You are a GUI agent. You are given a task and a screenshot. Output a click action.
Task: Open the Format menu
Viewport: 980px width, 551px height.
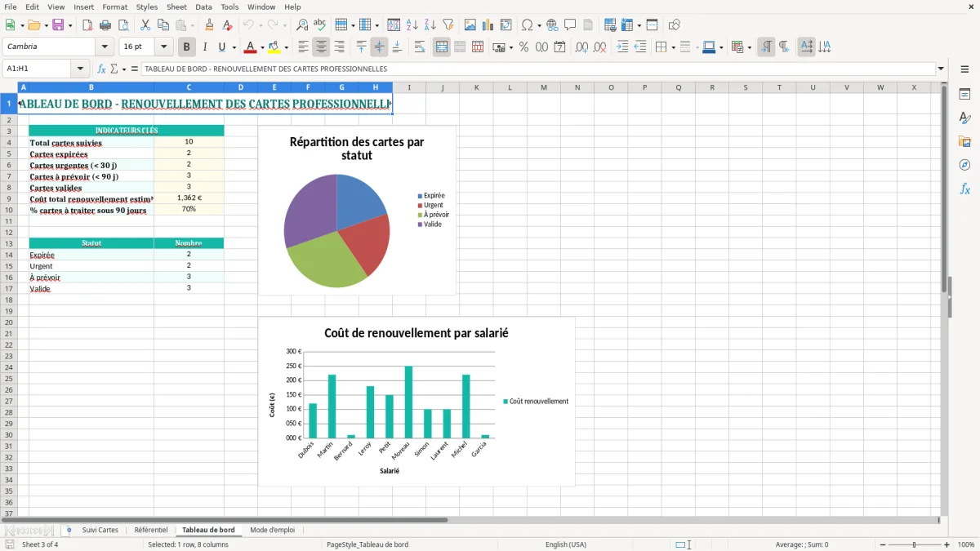(x=115, y=7)
